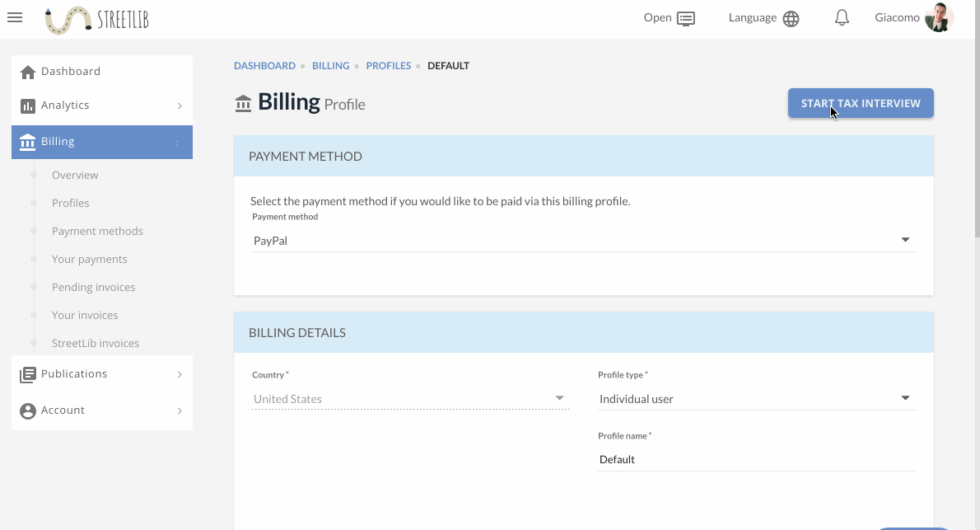Click the Dashboard sidebar label
The width and height of the screenshot is (980, 530).
click(x=71, y=72)
